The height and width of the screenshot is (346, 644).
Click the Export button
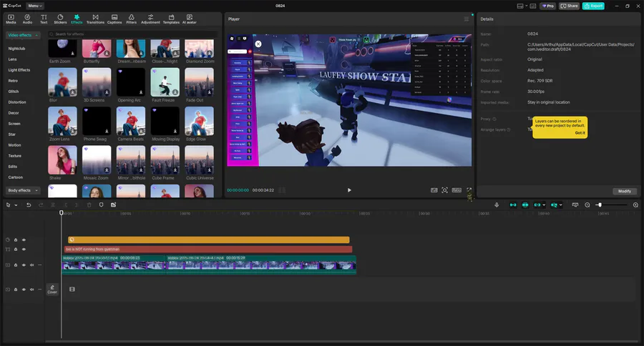pyautogui.click(x=593, y=6)
